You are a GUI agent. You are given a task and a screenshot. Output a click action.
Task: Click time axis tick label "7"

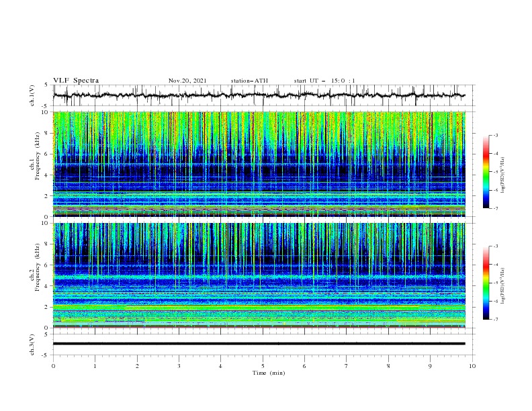(347, 366)
